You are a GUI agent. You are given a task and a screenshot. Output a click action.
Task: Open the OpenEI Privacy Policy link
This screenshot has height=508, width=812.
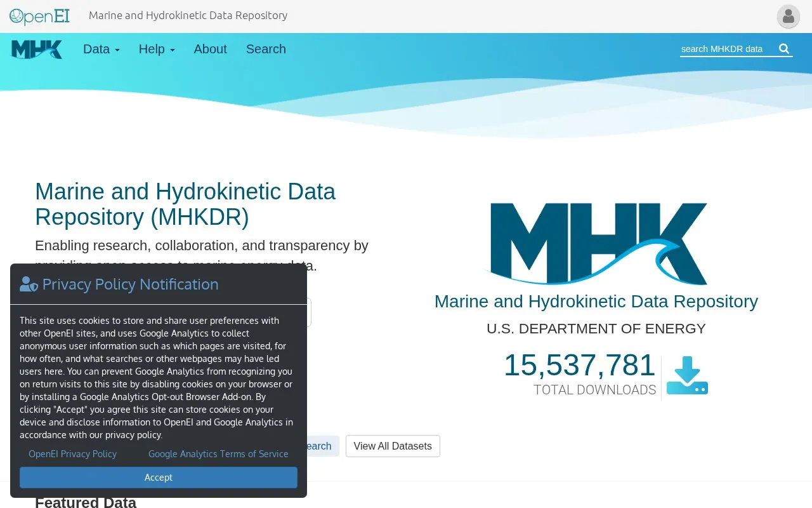click(x=72, y=454)
